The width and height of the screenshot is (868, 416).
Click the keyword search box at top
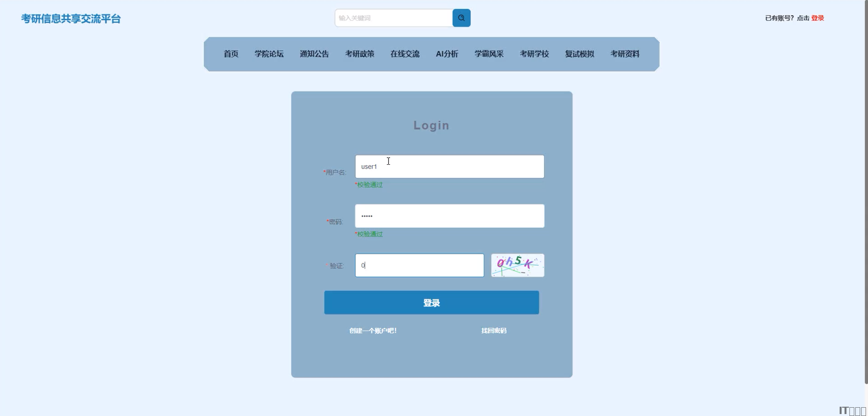pyautogui.click(x=394, y=18)
